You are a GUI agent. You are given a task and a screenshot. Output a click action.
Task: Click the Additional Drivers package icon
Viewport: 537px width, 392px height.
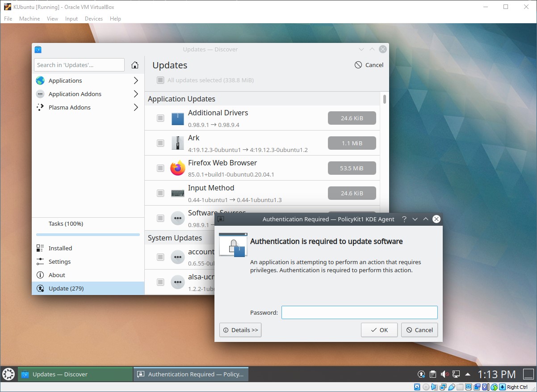[178, 118]
